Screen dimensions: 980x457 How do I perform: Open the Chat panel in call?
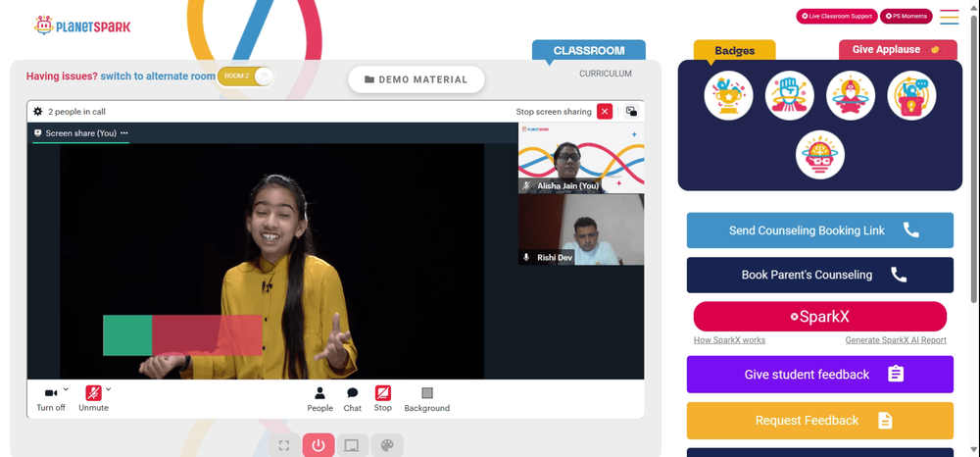coord(353,398)
